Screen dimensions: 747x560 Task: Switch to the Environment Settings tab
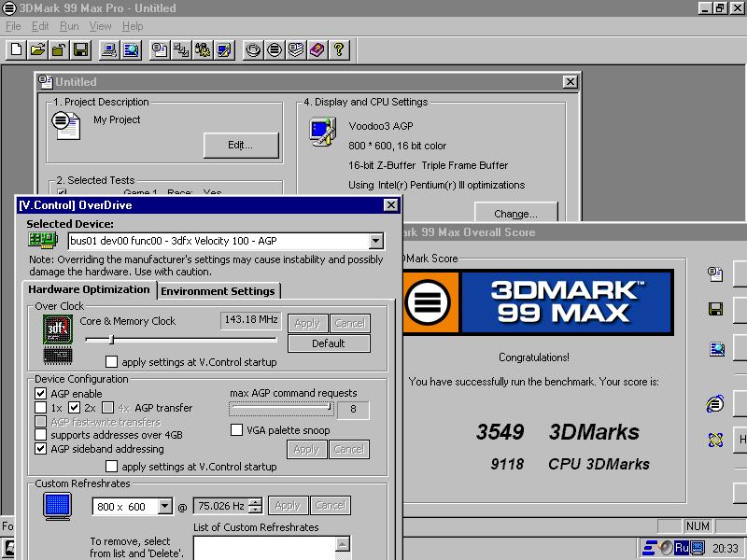tap(218, 291)
